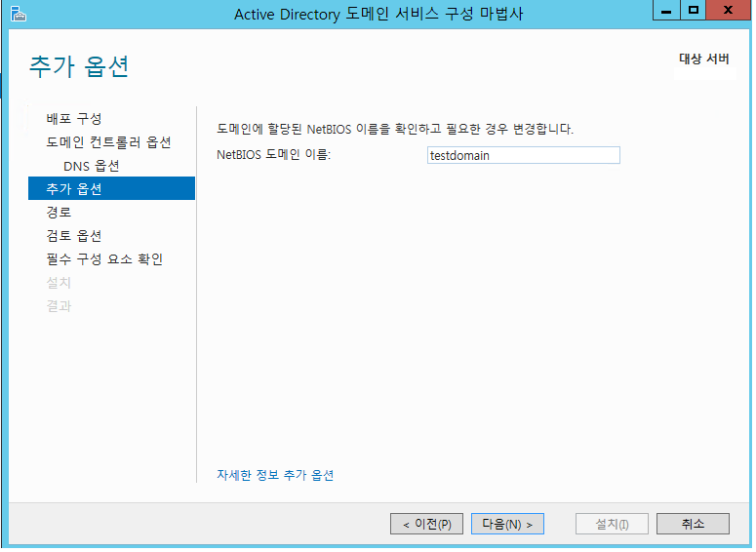Click the NetBIOS description sentence text
The height and width of the screenshot is (552, 756).
pos(395,129)
